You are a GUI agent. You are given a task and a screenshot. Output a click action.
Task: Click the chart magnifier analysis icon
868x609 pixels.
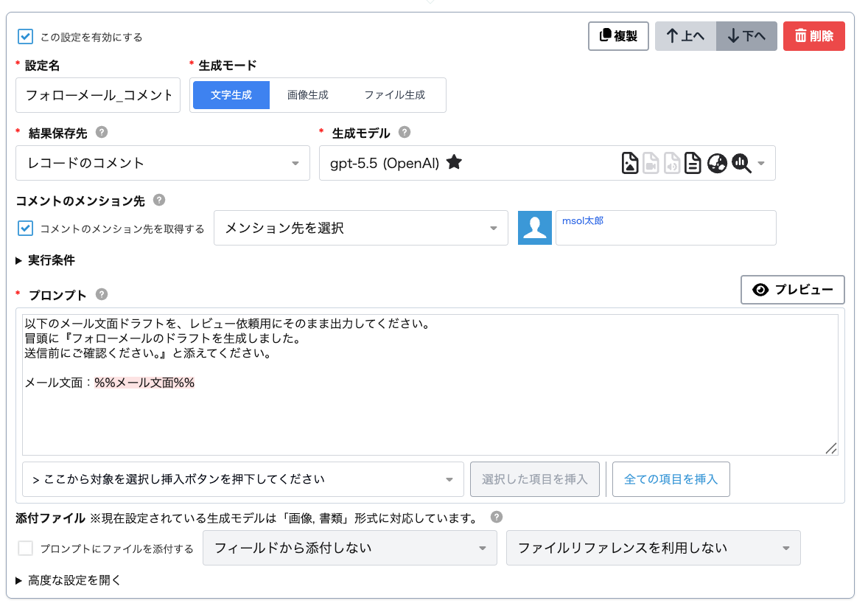pyautogui.click(x=742, y=164)
